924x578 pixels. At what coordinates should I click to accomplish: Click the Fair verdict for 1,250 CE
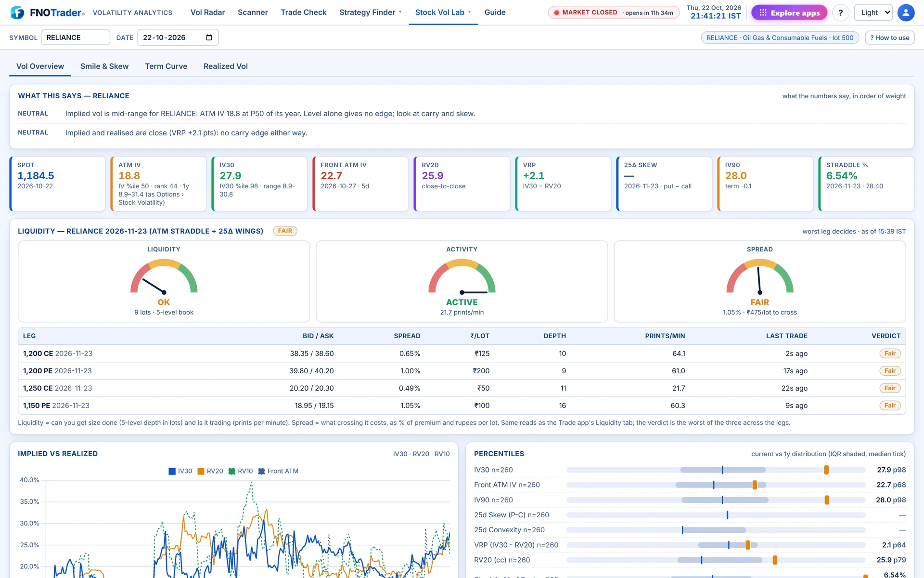(x=890, y=388)
